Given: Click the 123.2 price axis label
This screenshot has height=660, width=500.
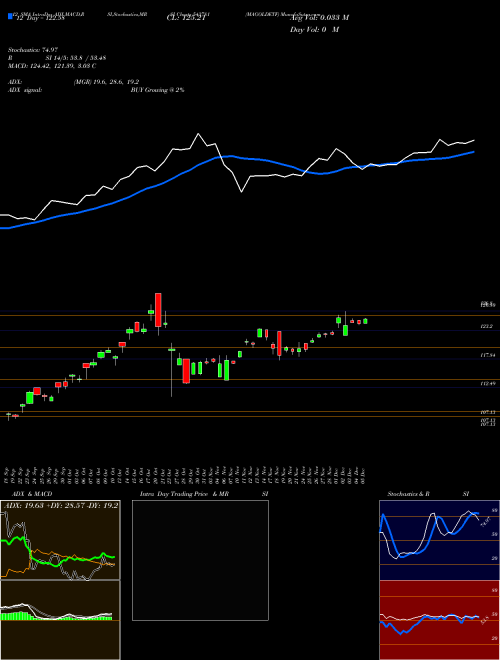Looking at the screenshot, I should click(487, 326).
